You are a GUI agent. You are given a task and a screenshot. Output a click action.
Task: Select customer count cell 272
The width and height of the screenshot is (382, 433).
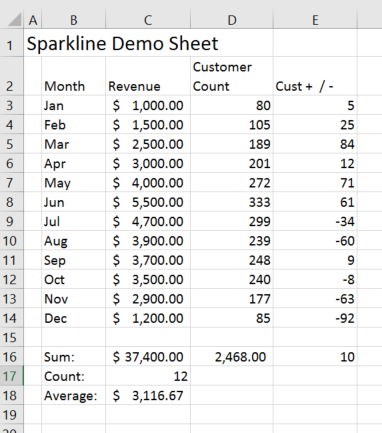coord(232,183)
